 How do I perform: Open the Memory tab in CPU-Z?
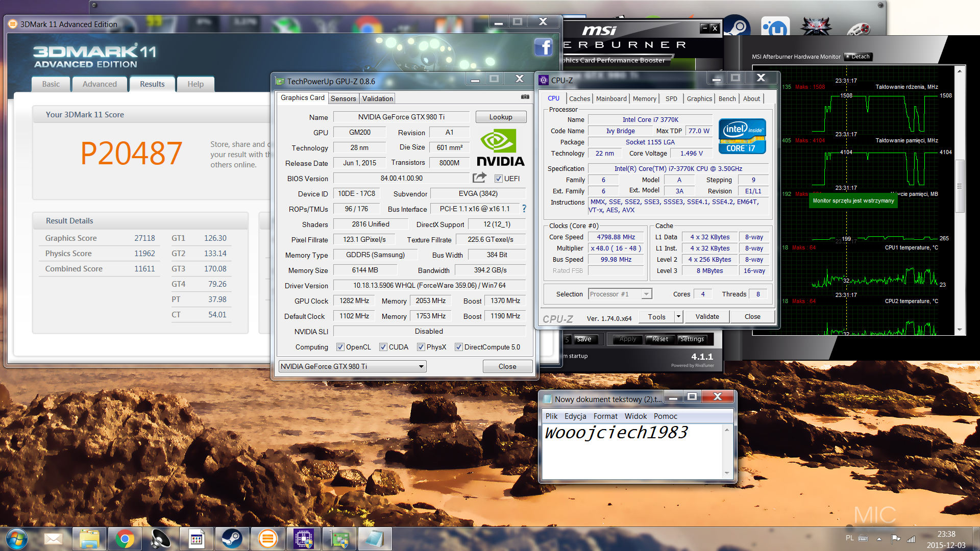(644, 98)
